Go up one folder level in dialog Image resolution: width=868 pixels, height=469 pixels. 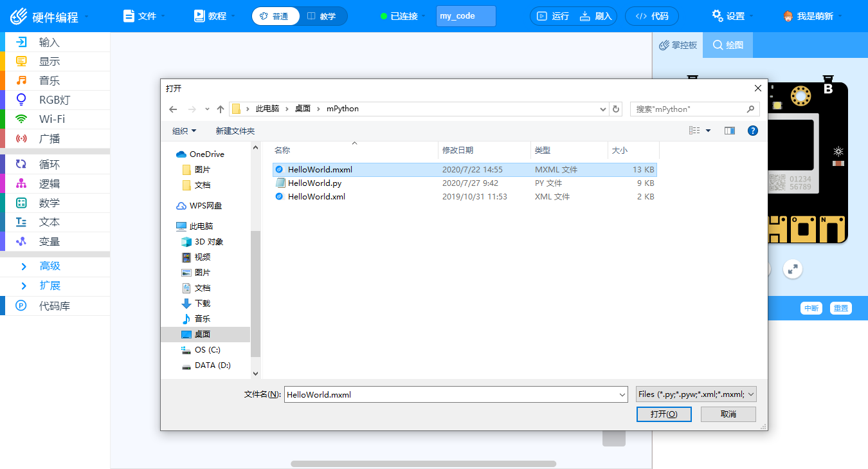pyautogui.click(x=221, y=109)
